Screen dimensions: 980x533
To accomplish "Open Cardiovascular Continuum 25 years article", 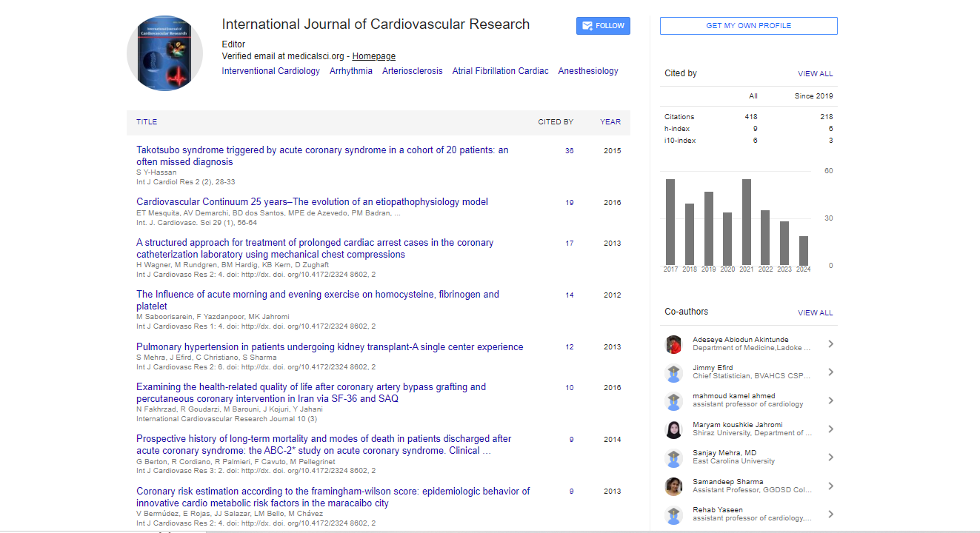I will point(312,201).
